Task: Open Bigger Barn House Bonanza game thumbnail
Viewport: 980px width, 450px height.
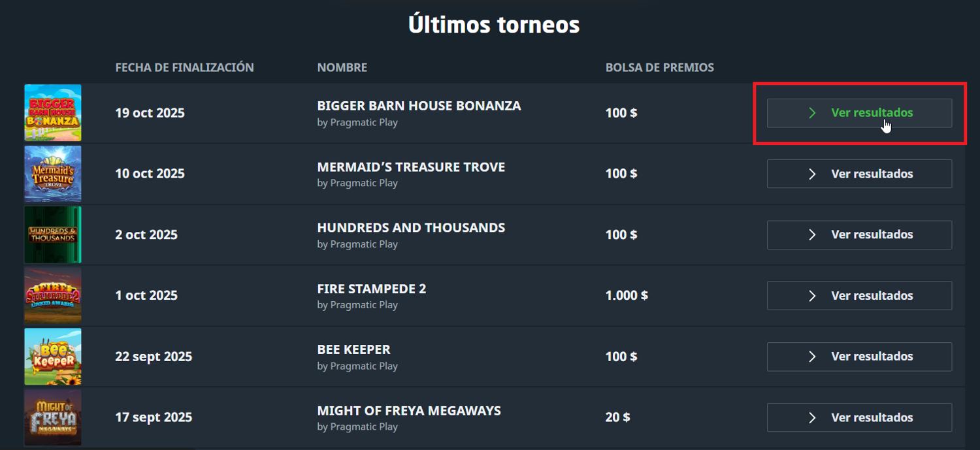Action: tap(53, 112)
